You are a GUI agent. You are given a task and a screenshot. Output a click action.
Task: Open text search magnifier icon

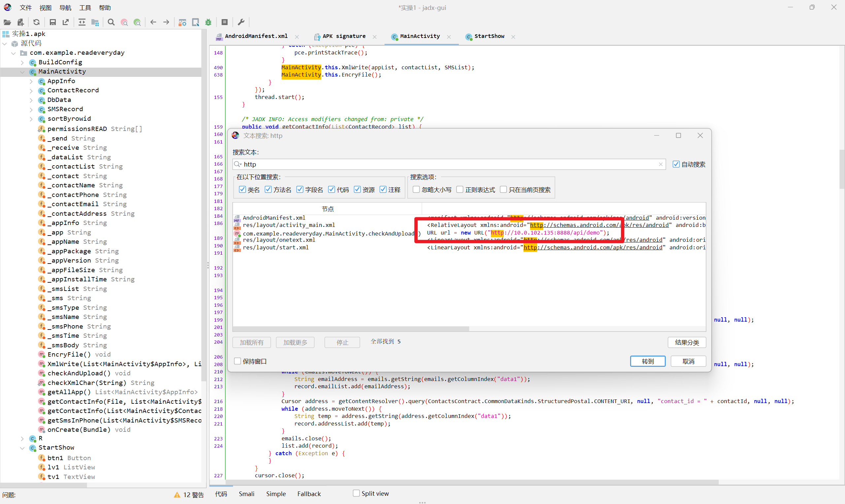coord(111,22)
